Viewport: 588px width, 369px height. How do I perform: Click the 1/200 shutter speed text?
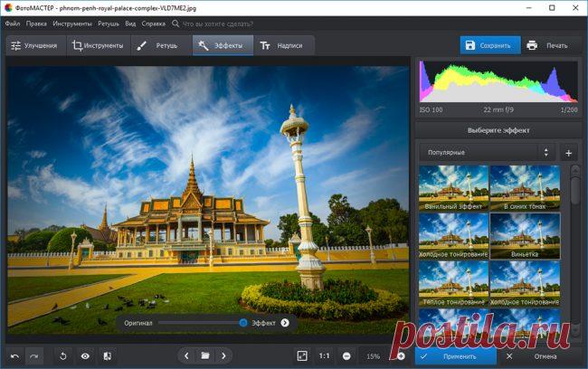click(569, 109)
